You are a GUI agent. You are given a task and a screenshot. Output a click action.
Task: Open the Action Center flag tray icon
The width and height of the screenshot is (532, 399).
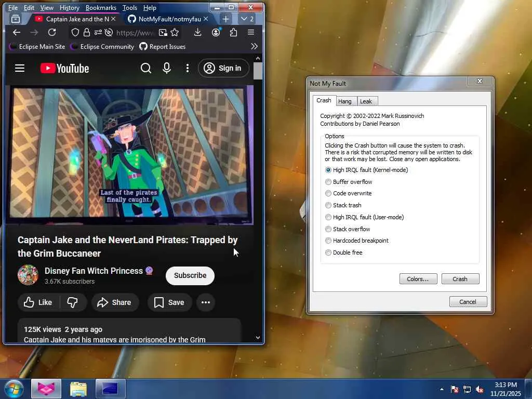(x=454, y=390)
